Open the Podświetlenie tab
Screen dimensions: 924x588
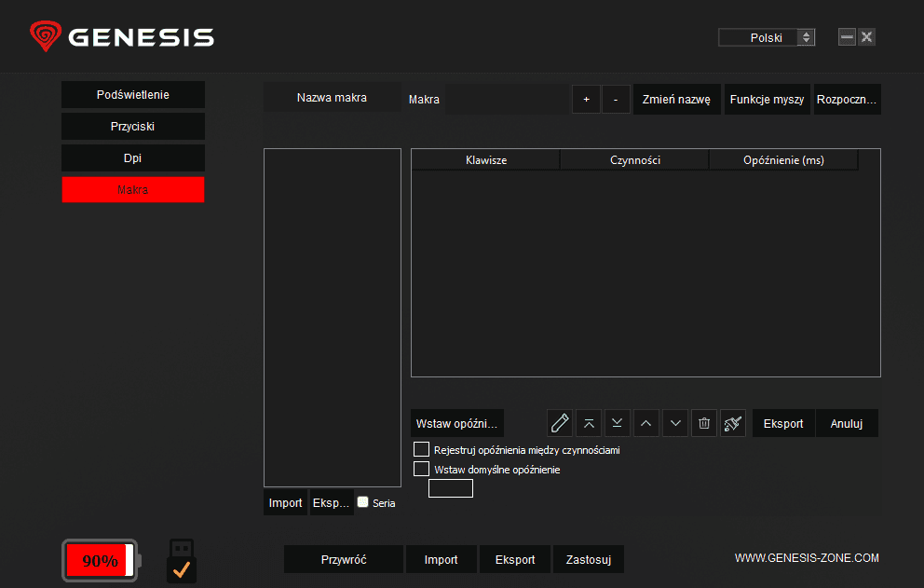133,94
